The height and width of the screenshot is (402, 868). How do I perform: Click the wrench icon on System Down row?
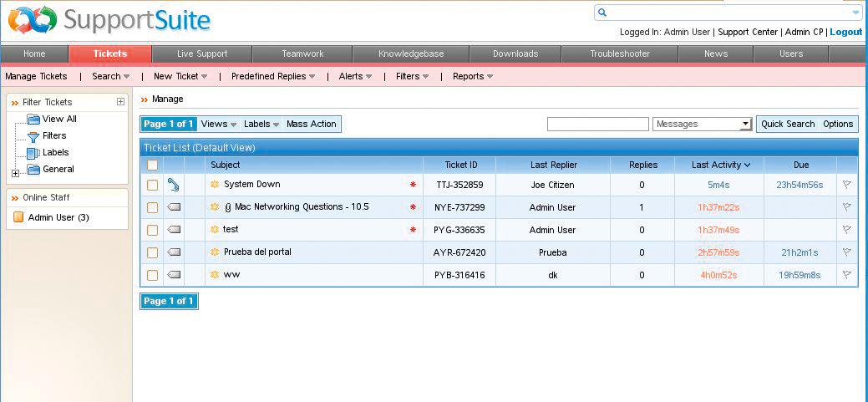(174, 185)
